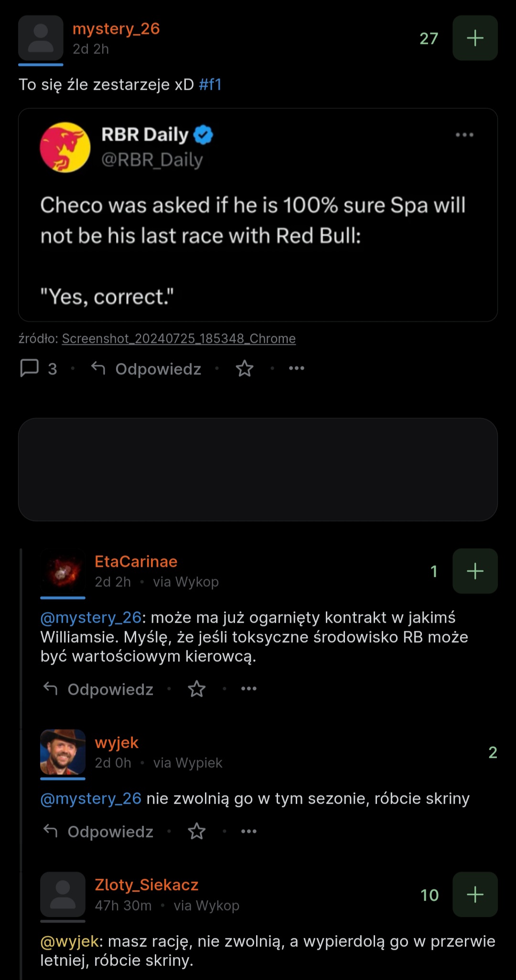The width and height of the screenshot is (516, 980).
Task: Open comments bubble showing 3 replies
Action: [38, 369]
